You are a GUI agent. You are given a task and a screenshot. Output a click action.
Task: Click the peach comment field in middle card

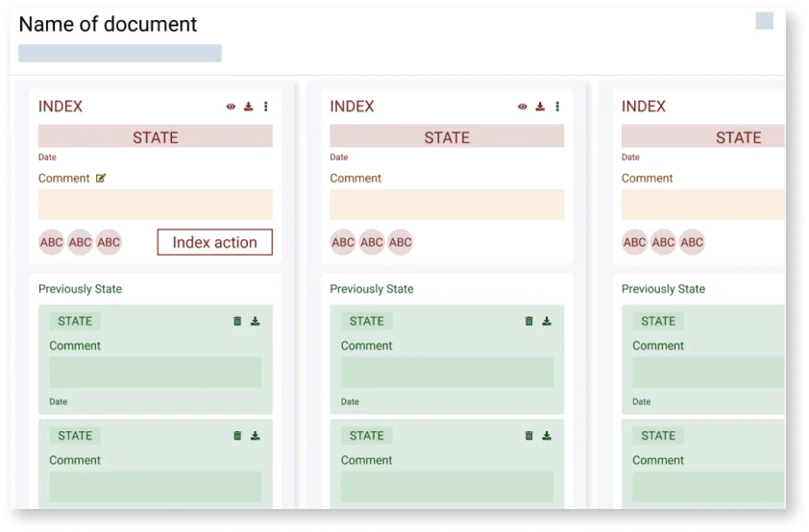(447, 205)
